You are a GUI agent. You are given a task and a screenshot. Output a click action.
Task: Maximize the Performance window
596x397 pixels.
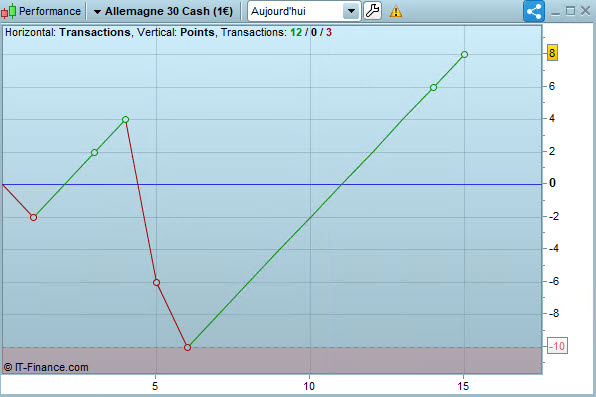tap(570, 11)
